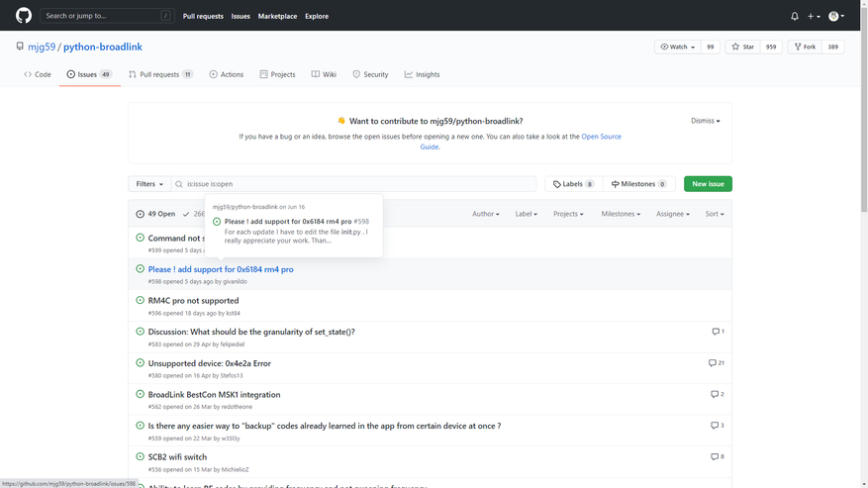
Task: Expand the Author filter
Action: (x=486, y=214)
